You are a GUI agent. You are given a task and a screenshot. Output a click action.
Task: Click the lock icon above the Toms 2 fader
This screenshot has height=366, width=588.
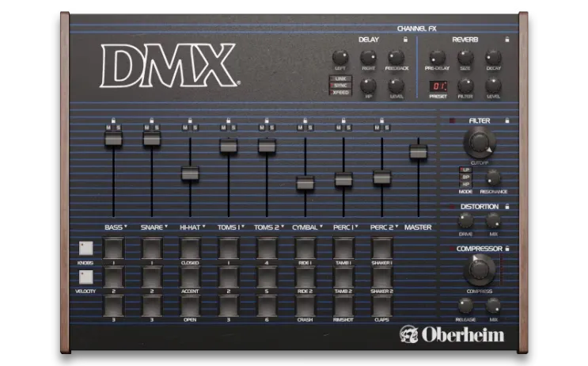[x=267, y=121]
